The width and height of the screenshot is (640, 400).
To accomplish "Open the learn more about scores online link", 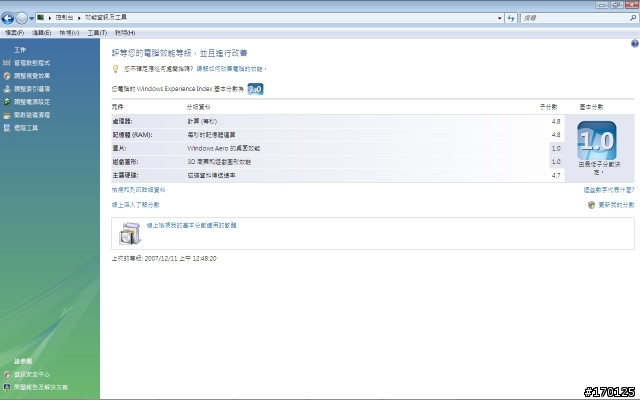I will click(136, 205).
